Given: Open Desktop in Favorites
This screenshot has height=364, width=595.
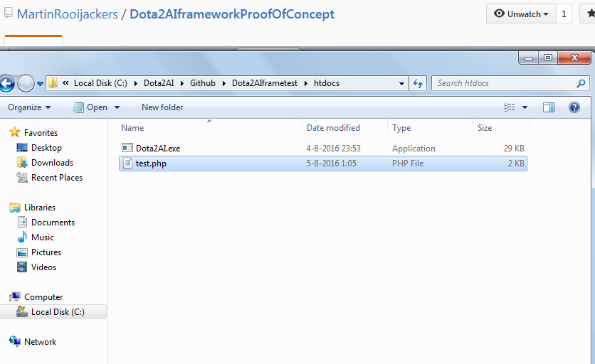Looking at the screenshot, I should tap(46, 147).
